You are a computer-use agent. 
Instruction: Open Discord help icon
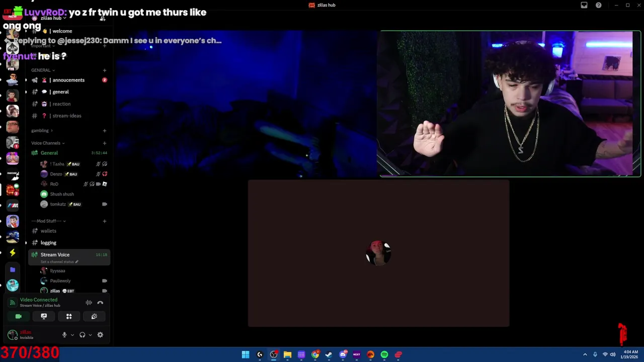pyautogui.click(x=599, y=5)
